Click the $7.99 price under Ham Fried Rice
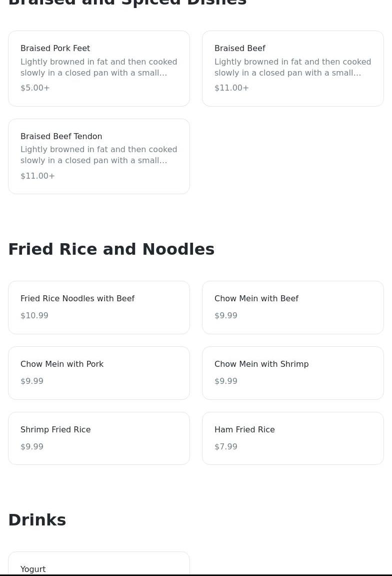392x576 pixels. (226, 447)
